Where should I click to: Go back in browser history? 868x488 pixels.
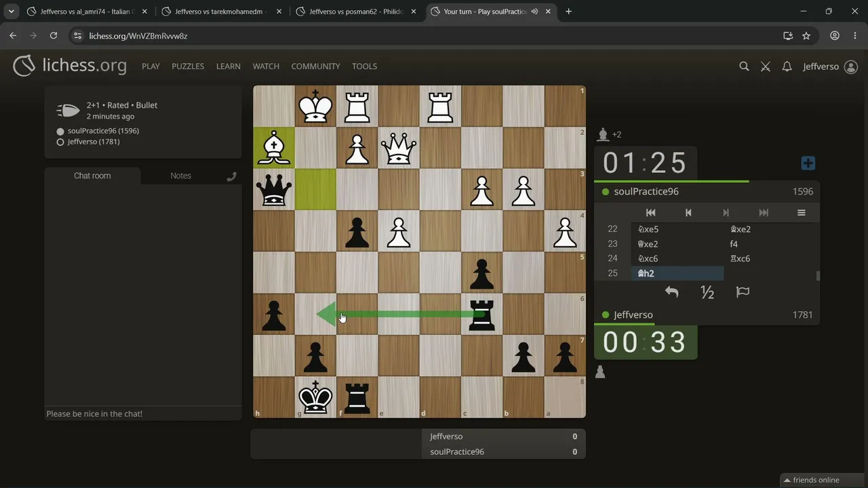[x=13, y=36]
